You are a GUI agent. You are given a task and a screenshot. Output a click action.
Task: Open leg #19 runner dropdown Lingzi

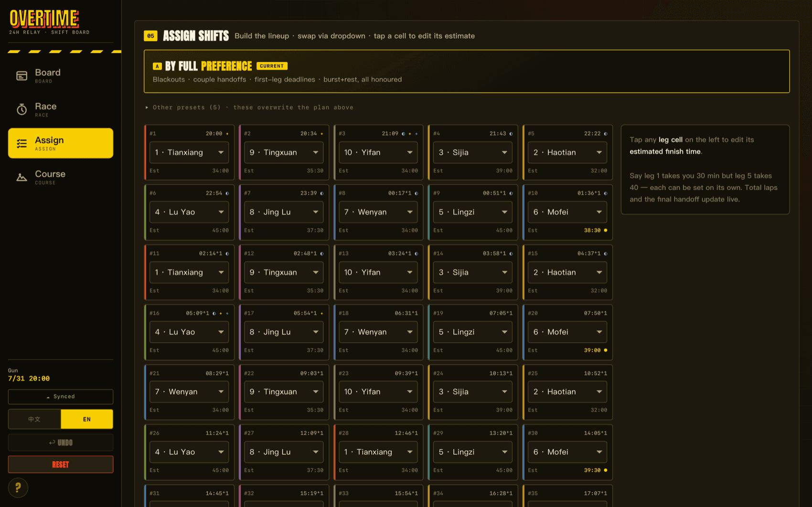pyautogui.click(x=473, y=332)
